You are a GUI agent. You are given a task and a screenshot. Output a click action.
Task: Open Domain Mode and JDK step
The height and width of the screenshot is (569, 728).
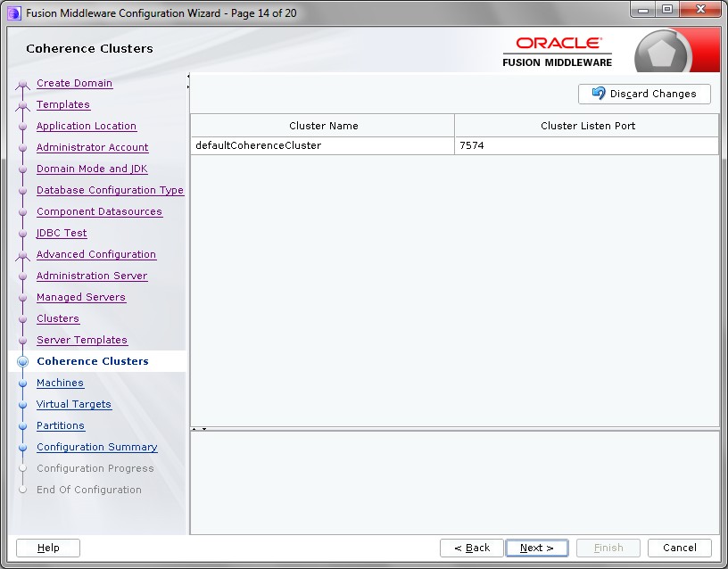(x=92, y=169)
